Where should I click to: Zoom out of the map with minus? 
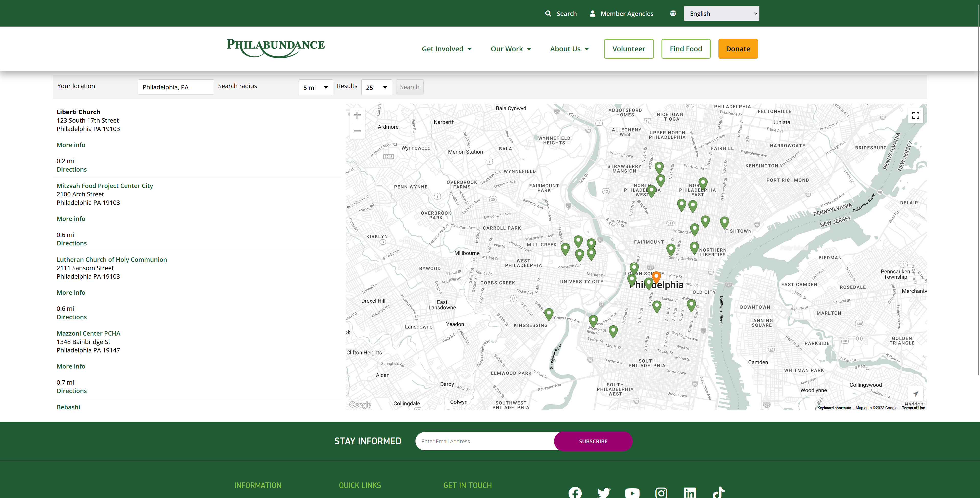point(357,131)
